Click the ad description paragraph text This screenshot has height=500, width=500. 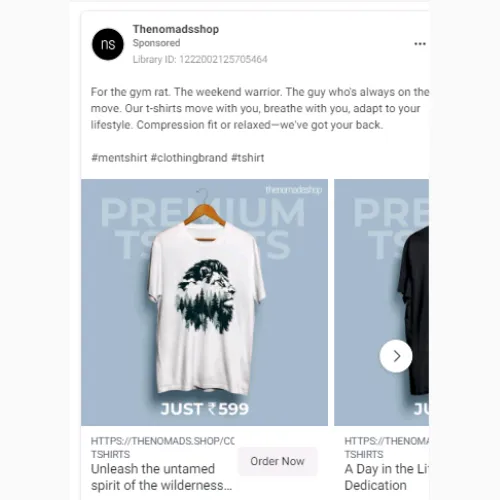[260, 108]
